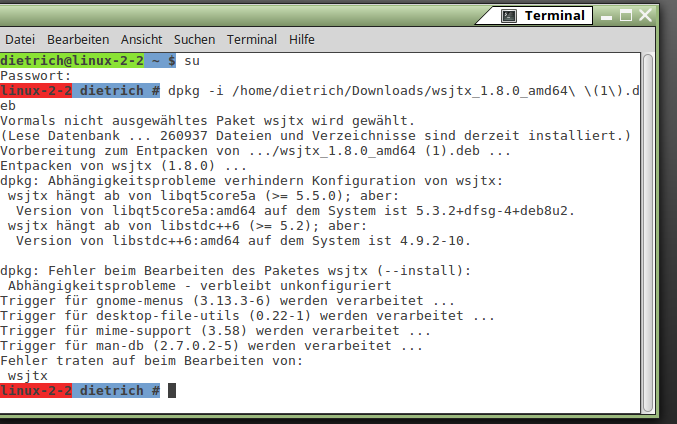Screen dimensions: 677x424
Task: Open the Suchen menu
Action: pos(194,40)
